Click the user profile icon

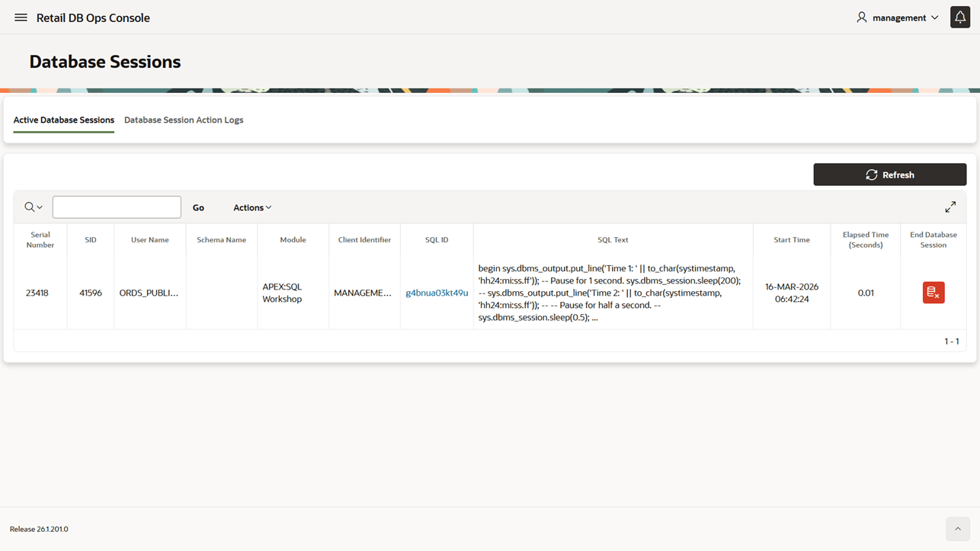(862, 17)
